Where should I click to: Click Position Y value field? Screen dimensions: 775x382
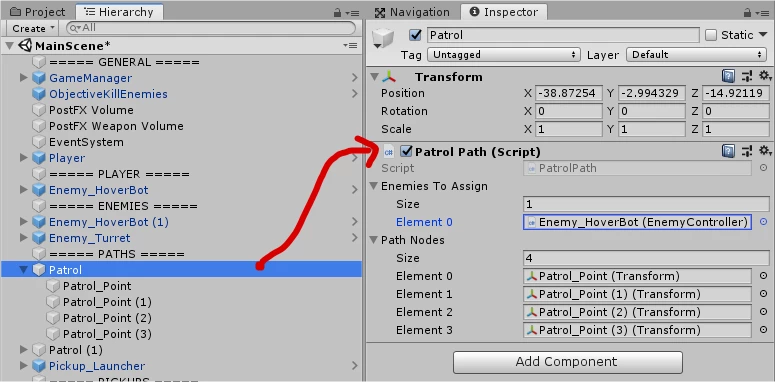[x=651, y=93]
